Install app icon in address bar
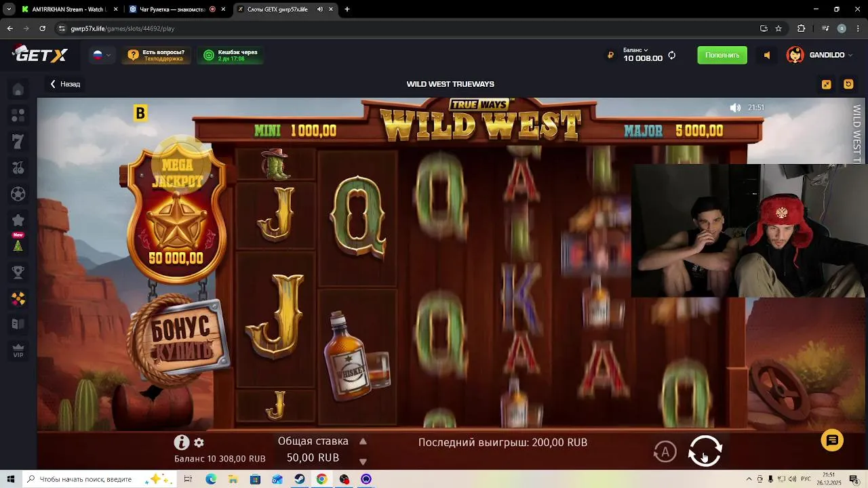The width and height of the screenshot is (868, 488). point(764,28)
